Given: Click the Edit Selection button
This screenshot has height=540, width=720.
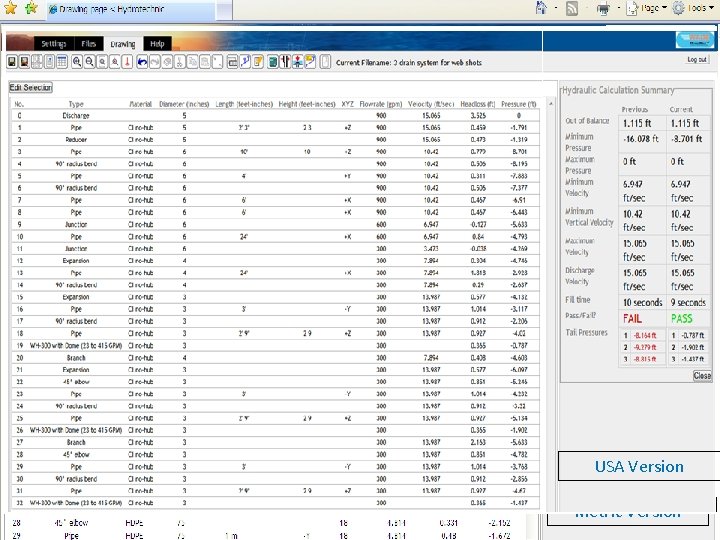Looking at the screenshot, I should pos(31,87).
